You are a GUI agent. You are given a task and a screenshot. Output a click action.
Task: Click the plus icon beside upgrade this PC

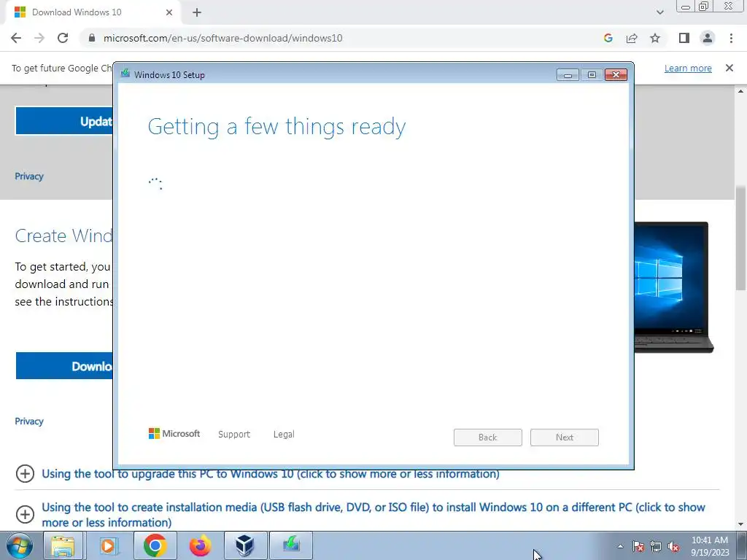(x=25, y=474)
